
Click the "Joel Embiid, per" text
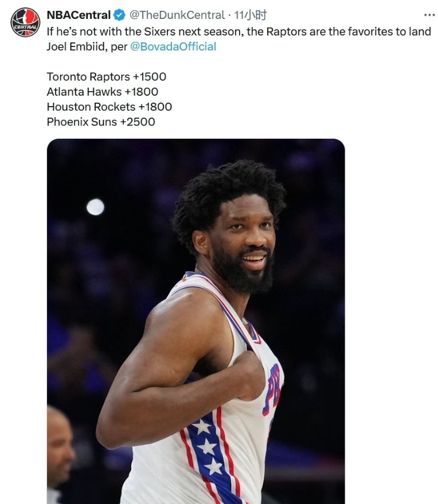[87, 46]
